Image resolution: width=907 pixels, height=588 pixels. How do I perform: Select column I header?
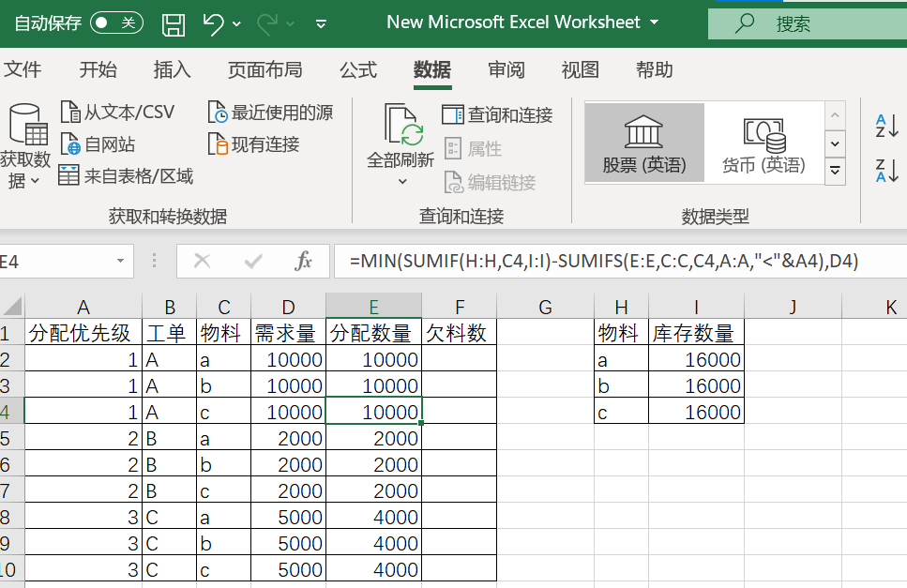(697, 307)
